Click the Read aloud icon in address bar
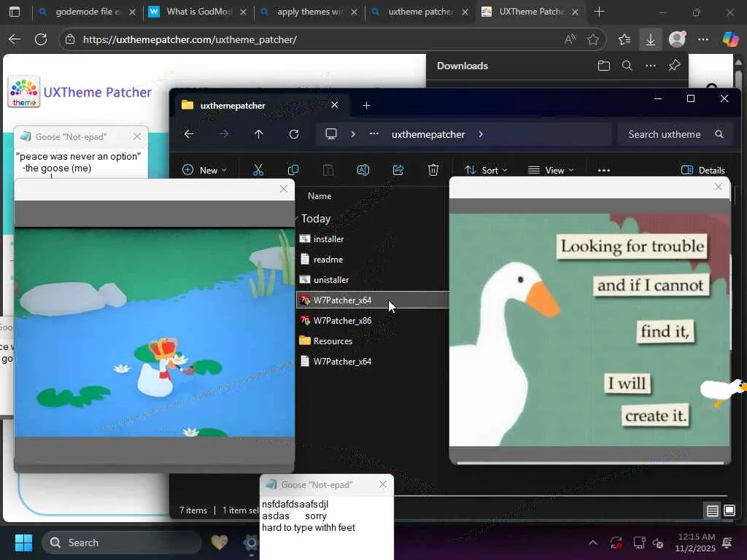 pyautogui.click(x=570, y=39)
